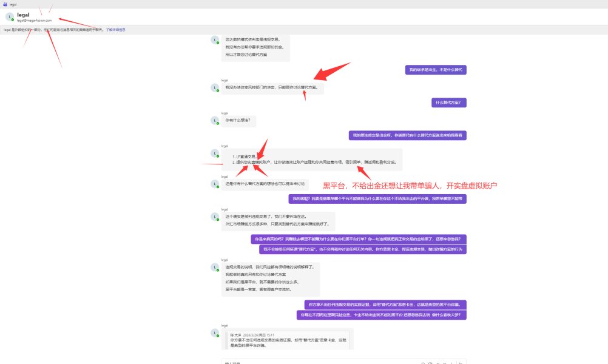This screenshot has height=364, width=608.
Task: Click legal's avatar beside '还是你有什么替代方案的想法' message
Action: (215, 184)
